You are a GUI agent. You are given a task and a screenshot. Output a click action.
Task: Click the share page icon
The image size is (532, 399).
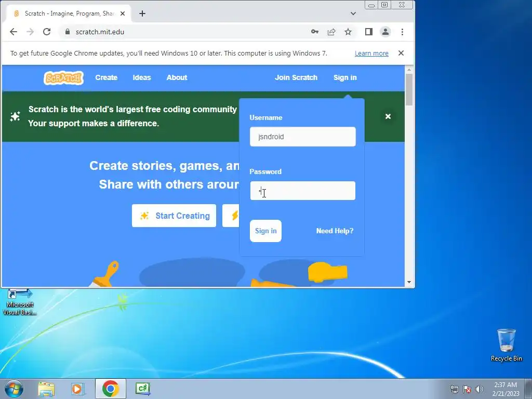(331, 32)
